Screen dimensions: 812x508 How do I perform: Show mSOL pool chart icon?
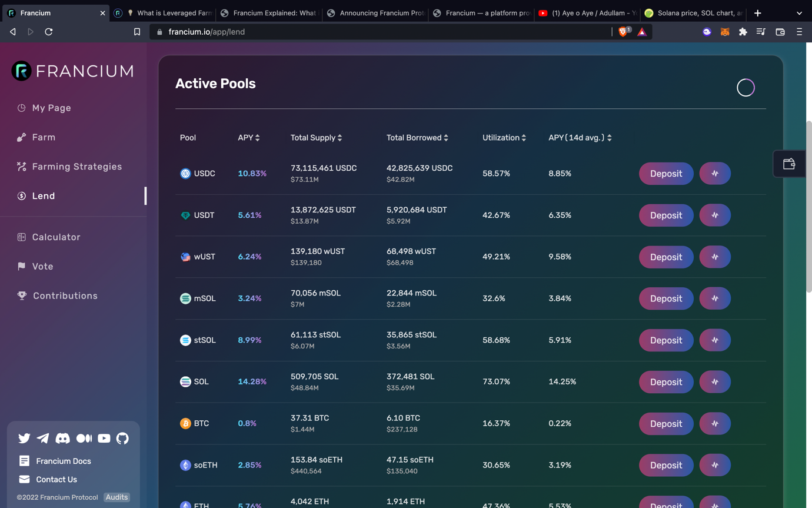pos(715,298)
